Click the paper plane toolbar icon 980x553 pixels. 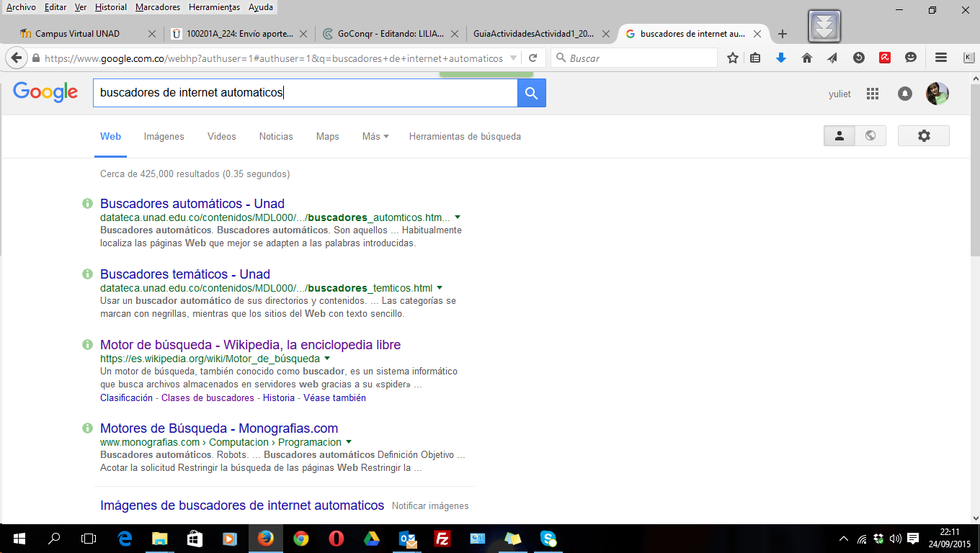point(832,58)
